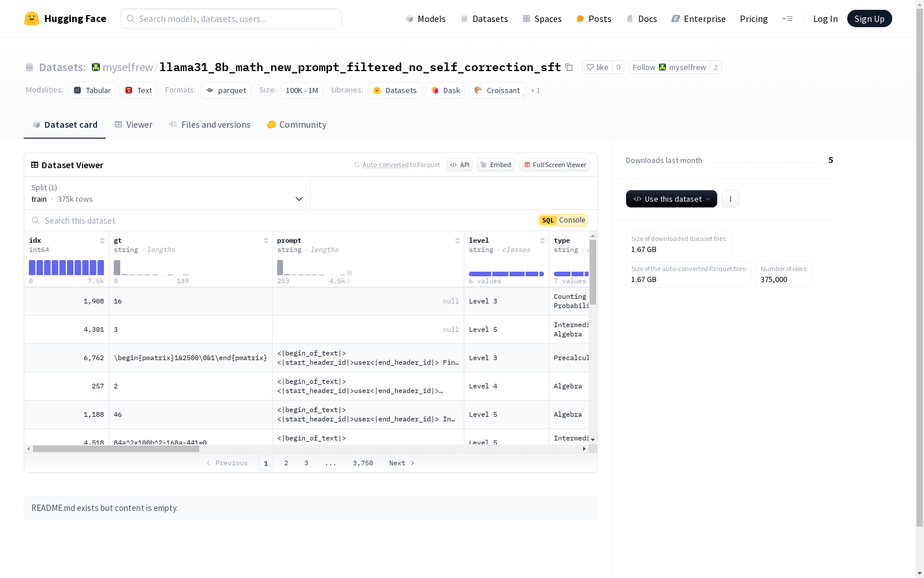Image resolution: width=924 pixels, height=578 pixels.
Task: Open Full Screen Viewer
Action: pos(554,165)
